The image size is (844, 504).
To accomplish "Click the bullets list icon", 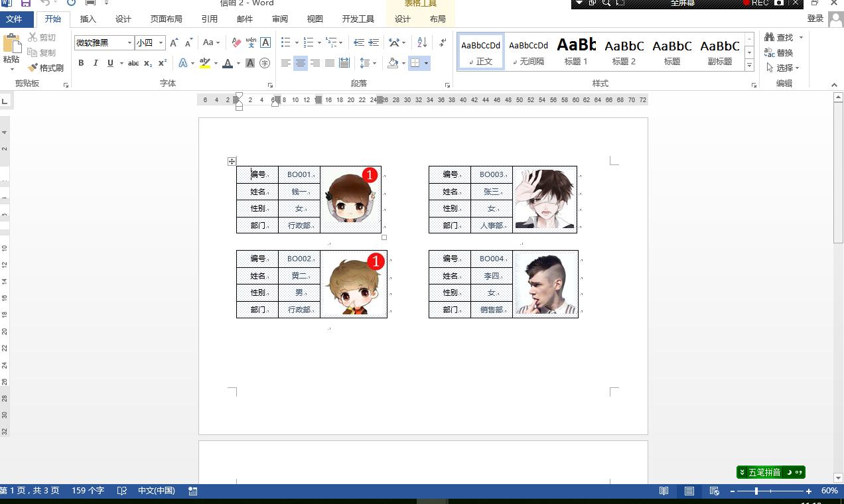I will pos(285,42).
